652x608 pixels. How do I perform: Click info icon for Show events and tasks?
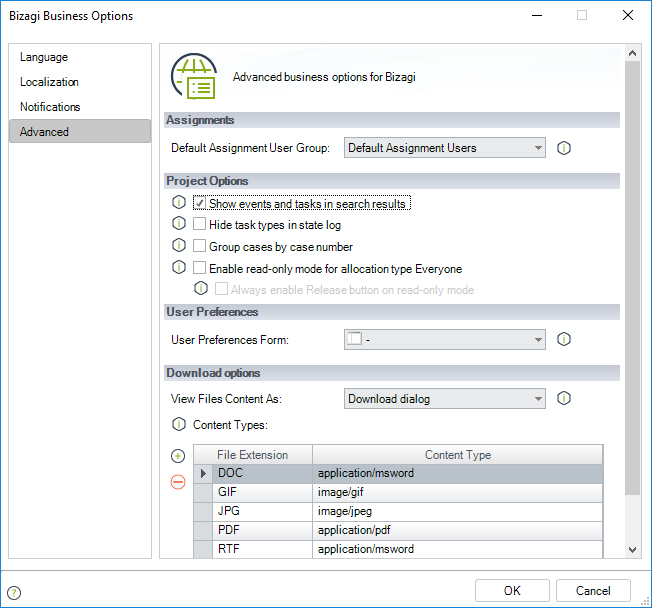pyautogui.click(x=179, y=203)
